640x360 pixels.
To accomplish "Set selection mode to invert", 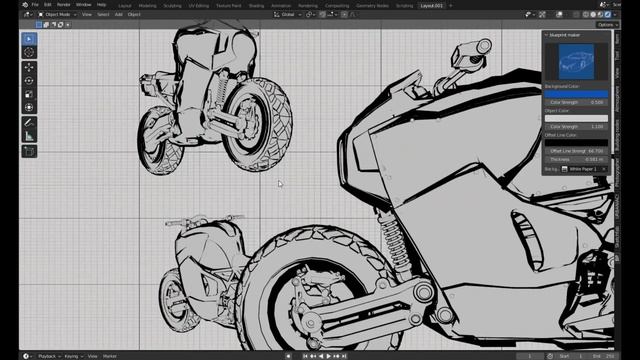I will coord(60,24).
